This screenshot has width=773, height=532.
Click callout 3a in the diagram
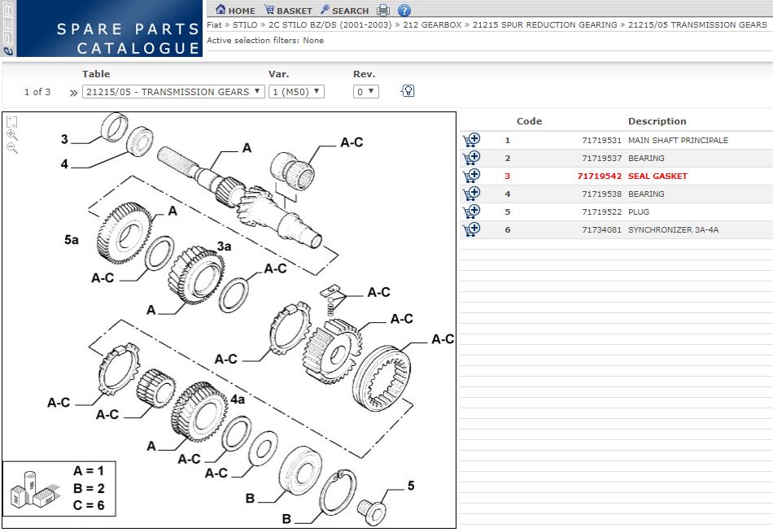[x=225, y=246]
